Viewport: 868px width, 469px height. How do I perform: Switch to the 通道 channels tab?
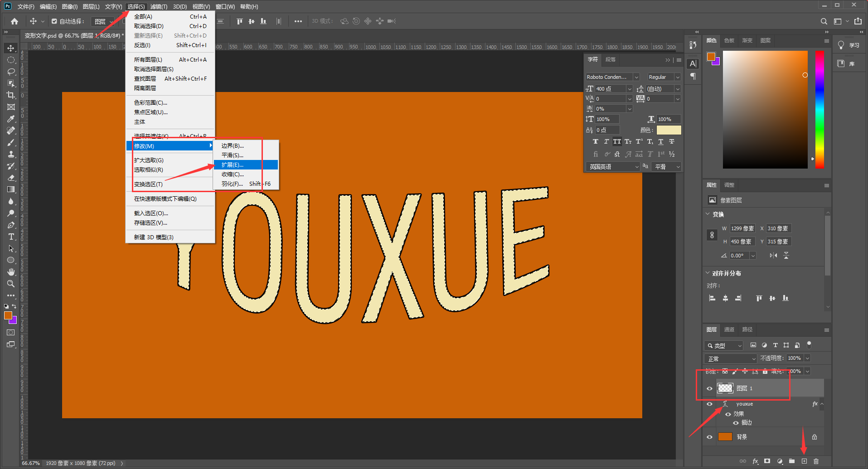click(x=729, y=329)
